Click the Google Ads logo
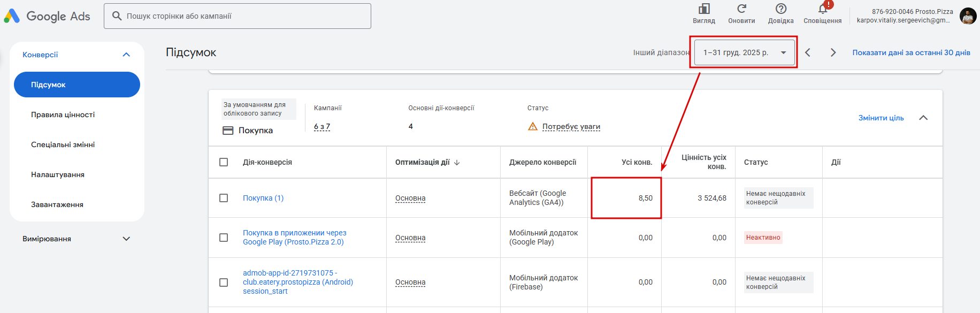The width and height of the screenshot is (980, 313). click(x=47, y=16)
